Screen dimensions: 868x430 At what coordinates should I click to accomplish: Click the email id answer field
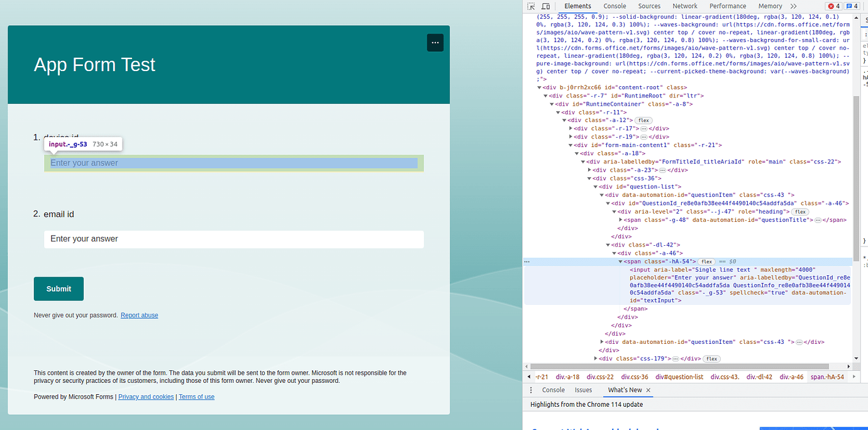click(233, 239)
